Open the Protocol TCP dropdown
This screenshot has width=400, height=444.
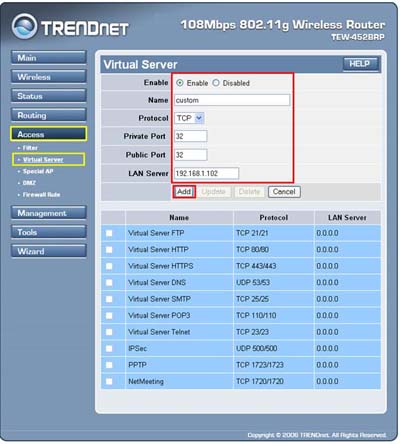189,118
